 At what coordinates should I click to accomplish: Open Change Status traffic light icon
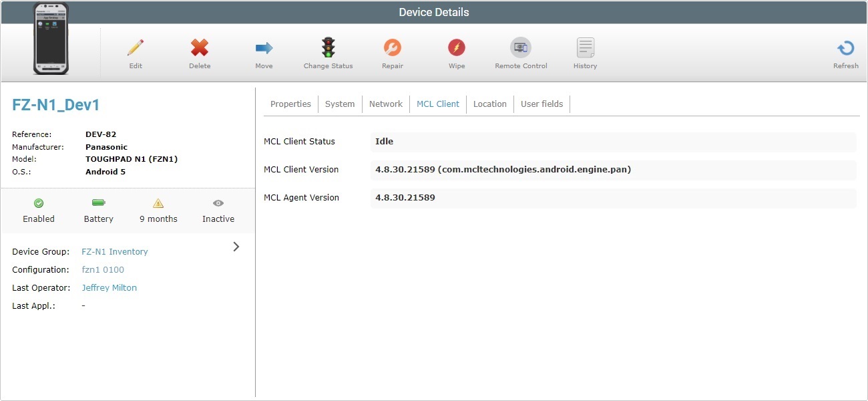328,48
